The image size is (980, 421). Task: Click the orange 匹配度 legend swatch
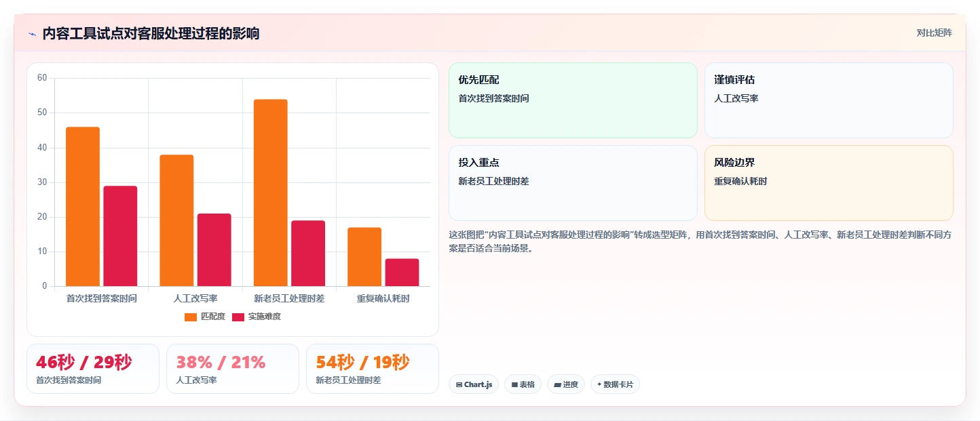191,317
